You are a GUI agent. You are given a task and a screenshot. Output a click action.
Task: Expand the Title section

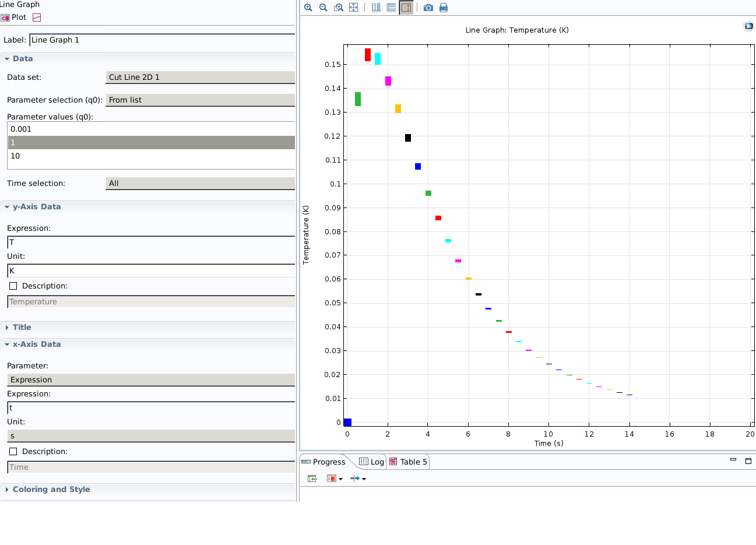(22, 328)
